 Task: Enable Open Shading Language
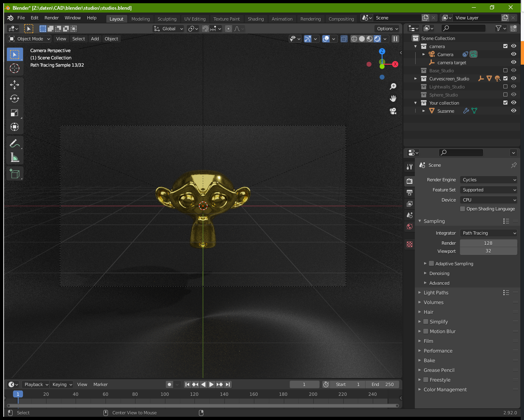point(462,209)
